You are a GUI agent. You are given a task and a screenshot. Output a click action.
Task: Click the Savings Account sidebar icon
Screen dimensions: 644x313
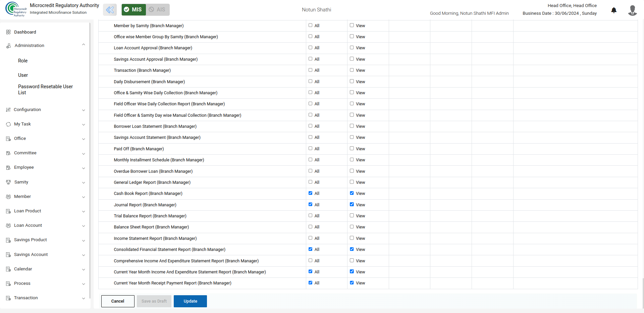pyautogui.click(x=8, y=255)
